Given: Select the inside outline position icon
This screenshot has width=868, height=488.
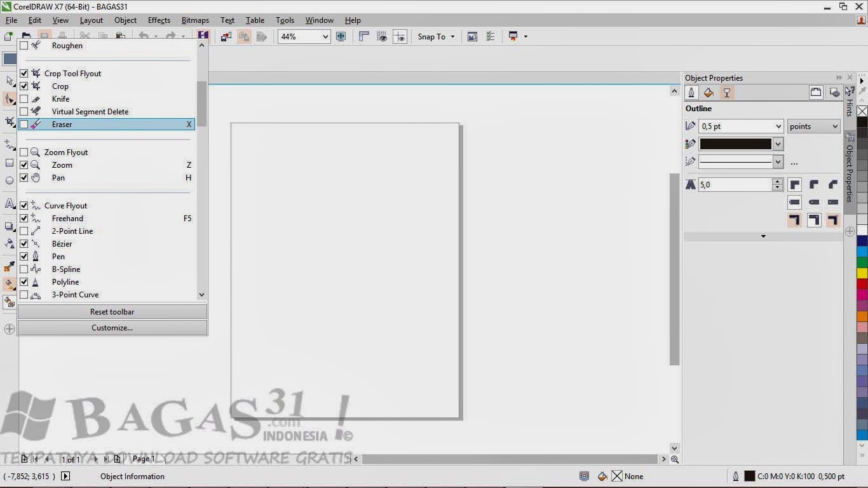Looking at the screenshot, I should coord(833,220).
